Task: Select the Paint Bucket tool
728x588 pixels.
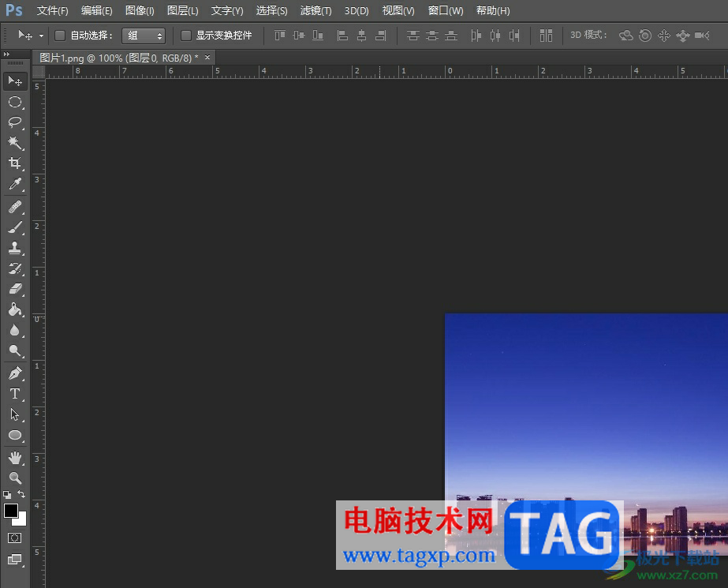Action: 15,309
